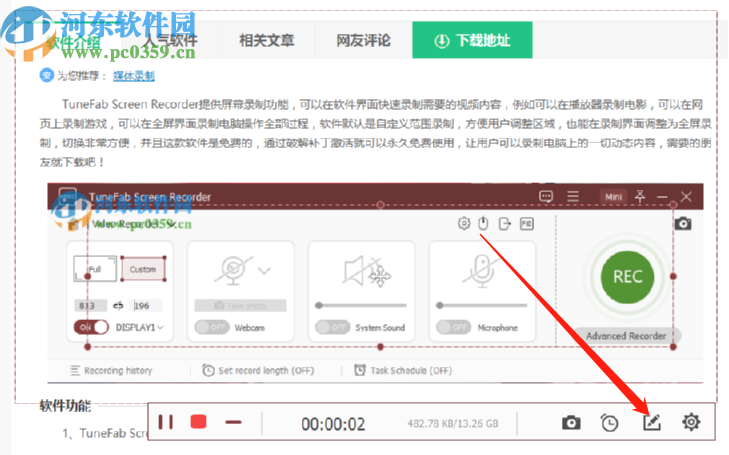Screen dimensions: 729x455
Task: Click the green REC button
Action: 627,277
